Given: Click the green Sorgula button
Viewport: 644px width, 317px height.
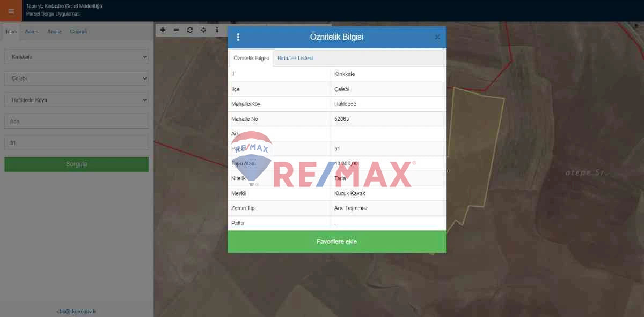Looking at the screenshot, I should tap(77, 164).
